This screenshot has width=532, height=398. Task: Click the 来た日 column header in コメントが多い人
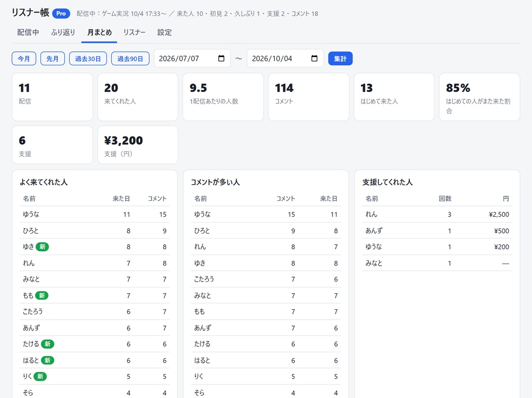click(x=329, y=199)
